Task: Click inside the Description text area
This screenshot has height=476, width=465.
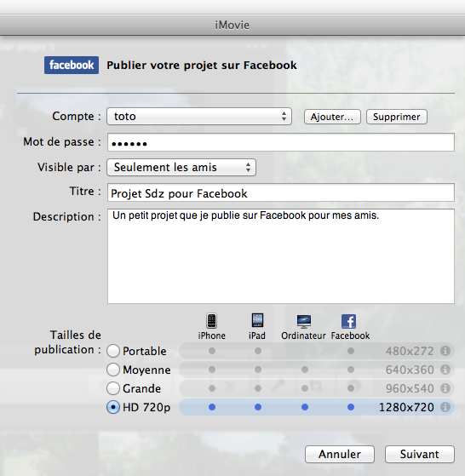Action: coord(281,256)
